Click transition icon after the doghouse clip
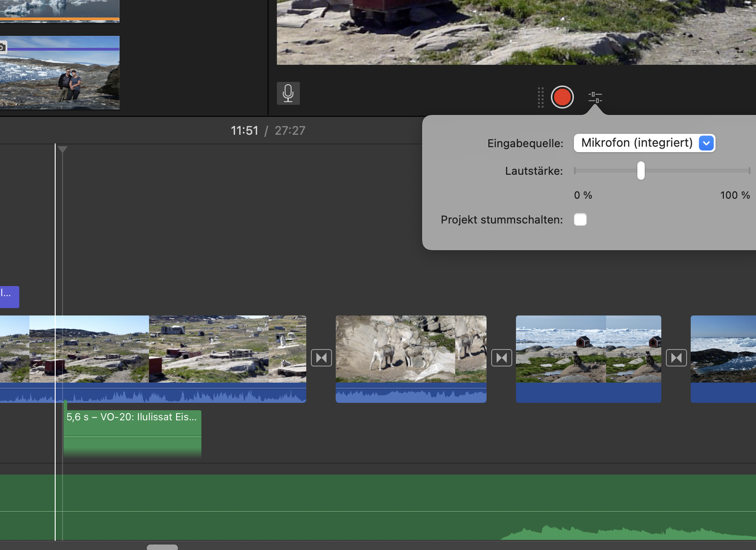 tap(676, 358)
